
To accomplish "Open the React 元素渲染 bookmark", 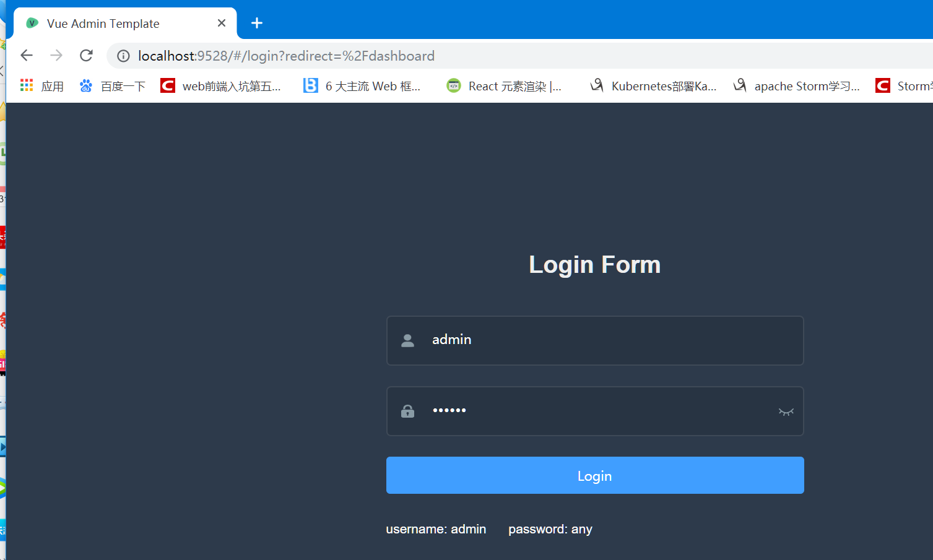I will tap(504, 86).
